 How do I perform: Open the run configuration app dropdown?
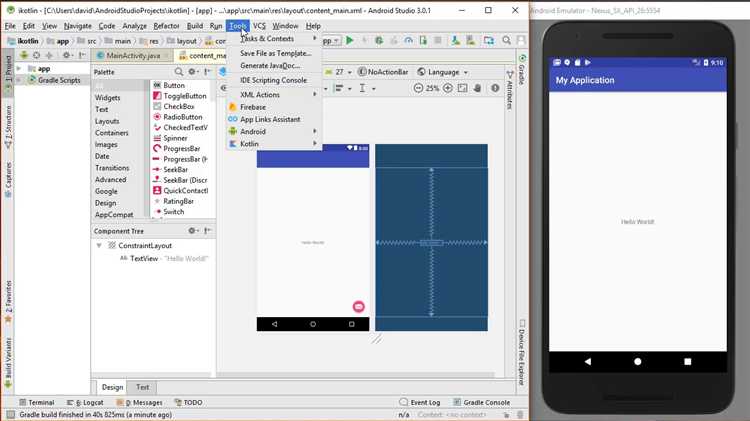tap(331, 41)
